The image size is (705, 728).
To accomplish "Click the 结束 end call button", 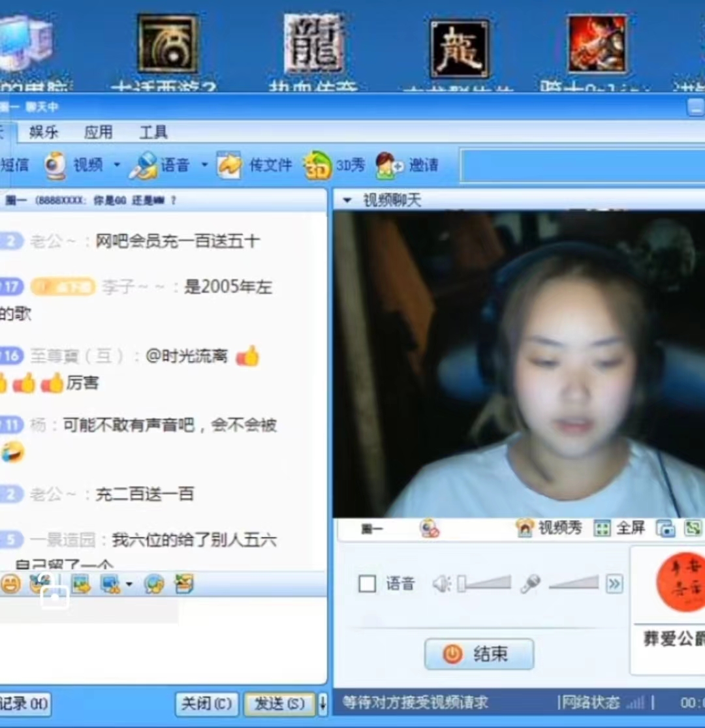I will 478,654.
